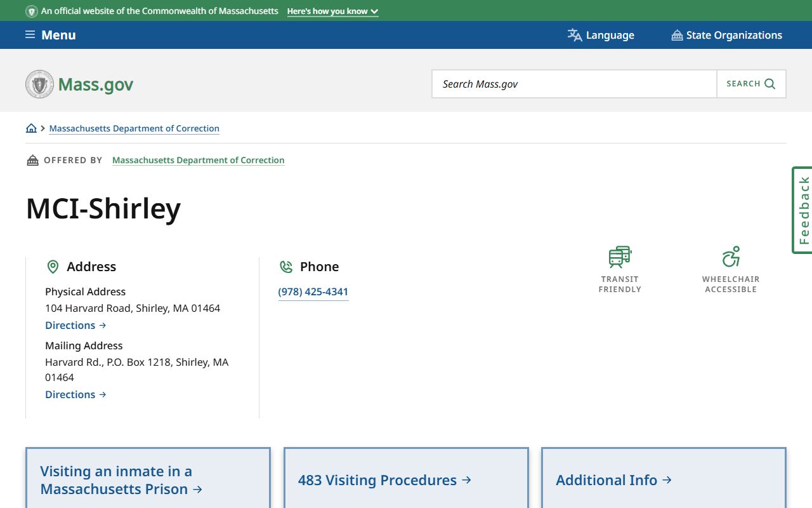The image size is (812, 508).
Task: Call phone number (978) 425-4341
Action: (x=313, y=292)
